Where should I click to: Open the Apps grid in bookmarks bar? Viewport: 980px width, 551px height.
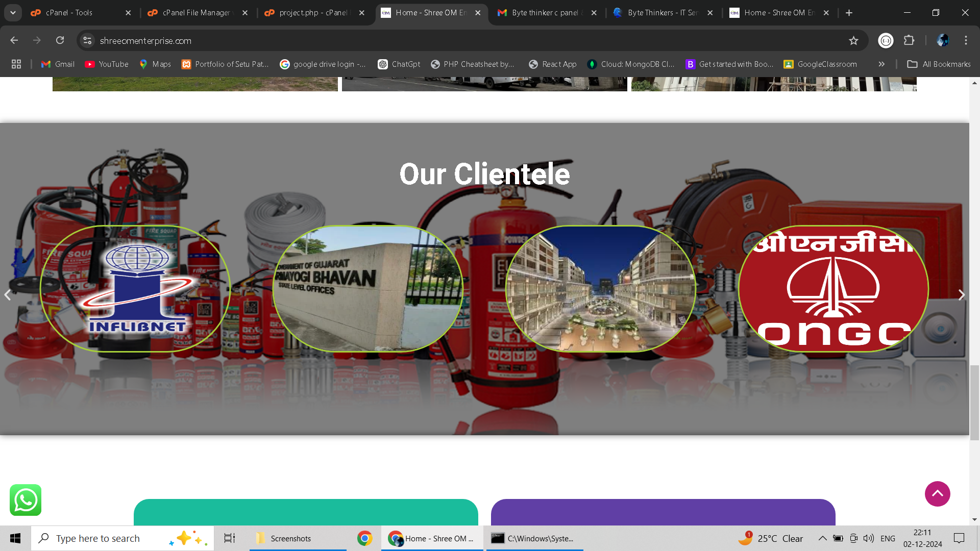coord(16,64)
